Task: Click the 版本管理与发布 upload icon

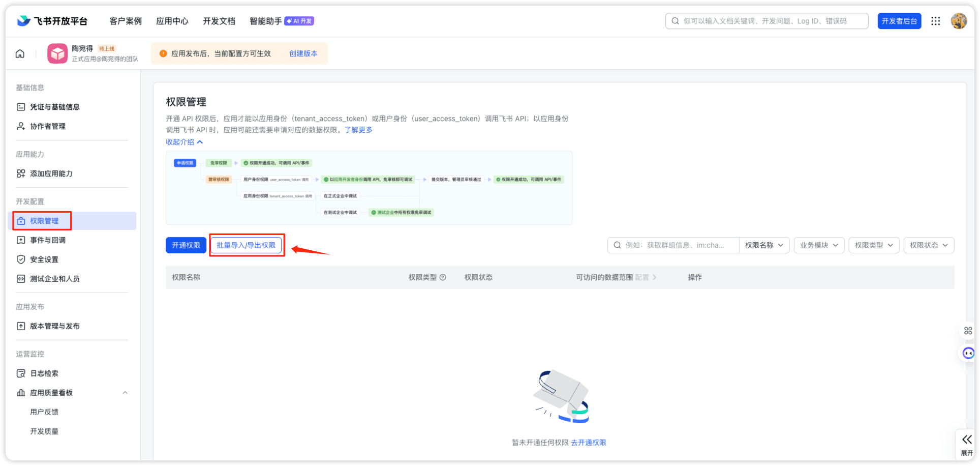Action: click(21, 326)
